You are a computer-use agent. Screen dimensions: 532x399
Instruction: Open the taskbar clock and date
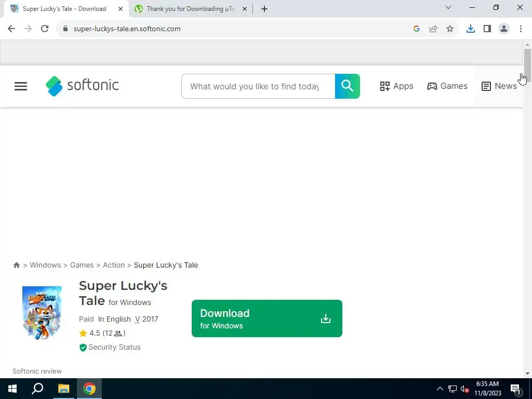click(x=487, y=389)
